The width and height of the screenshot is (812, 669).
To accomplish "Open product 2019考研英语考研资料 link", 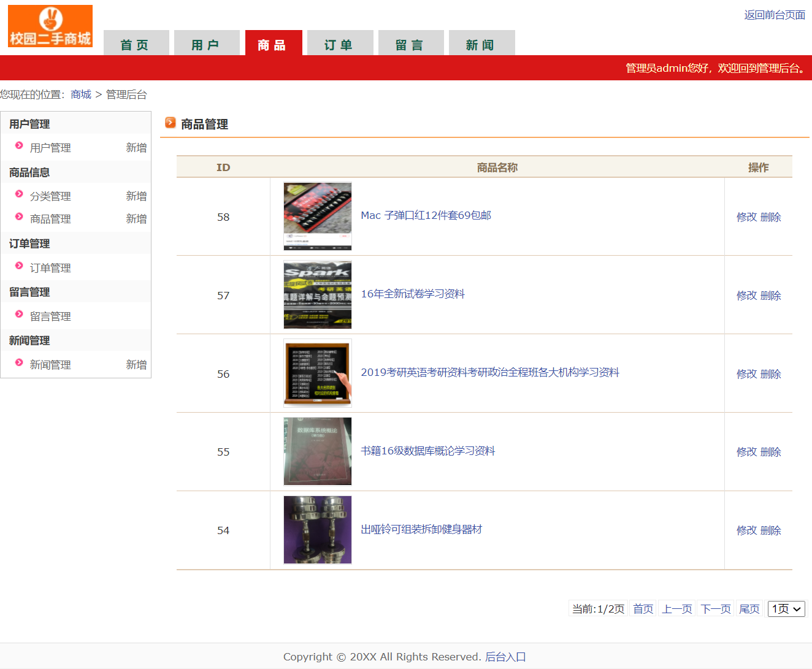I will [490, 372].
